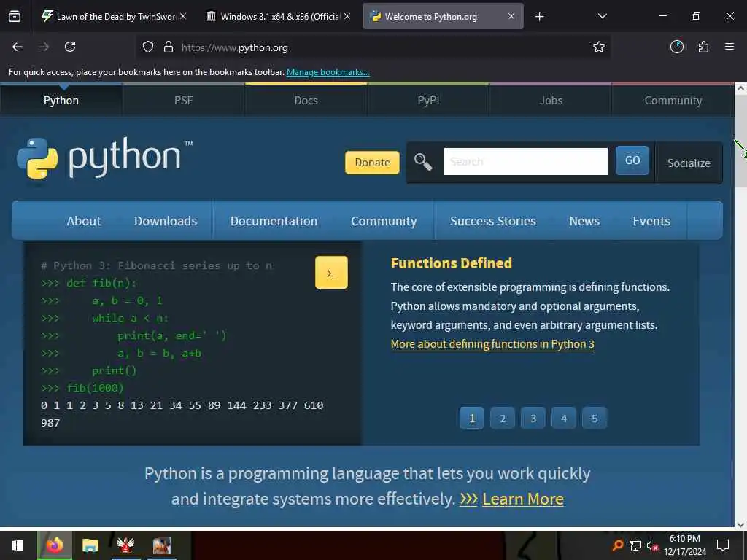Focus the python.org Search input field
Image resolution: width=747 pixels, height=560 pixels.
pyautogui.click(x=526, y=161)
